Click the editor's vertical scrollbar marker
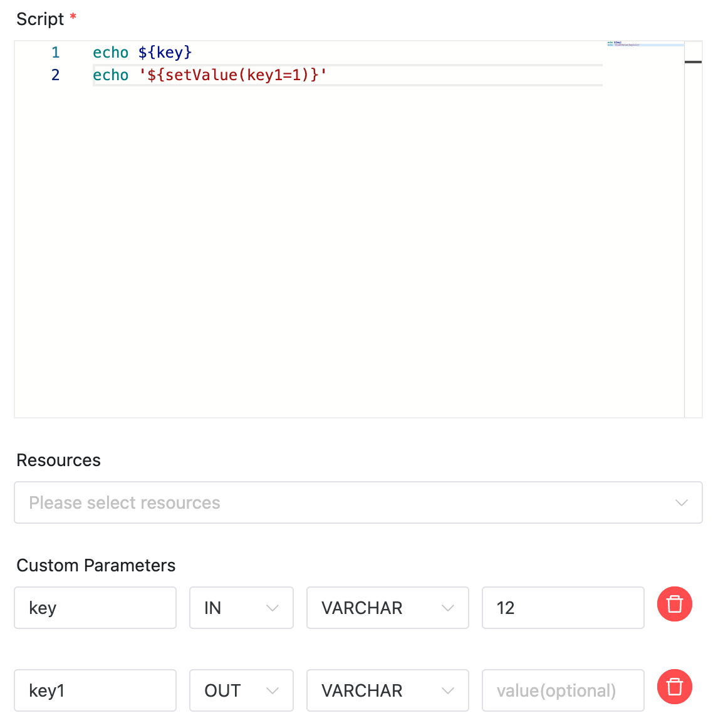The width and height of the screenshot is (728, 728). (693, 62)
